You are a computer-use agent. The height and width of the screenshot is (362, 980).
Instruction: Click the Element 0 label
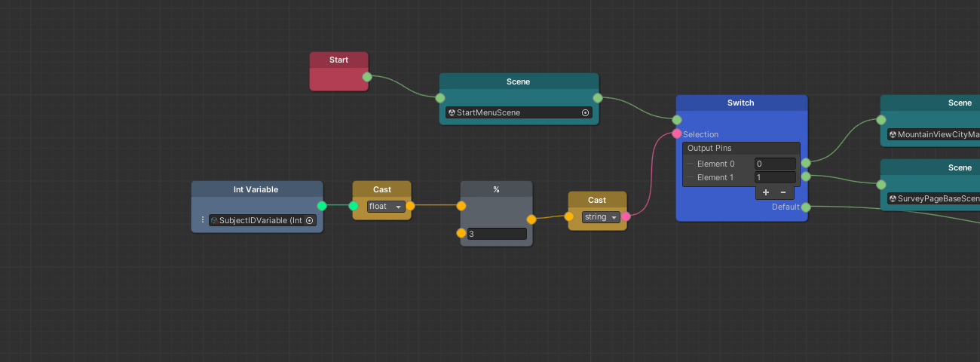pyautogui.click(x=715, y=164)
